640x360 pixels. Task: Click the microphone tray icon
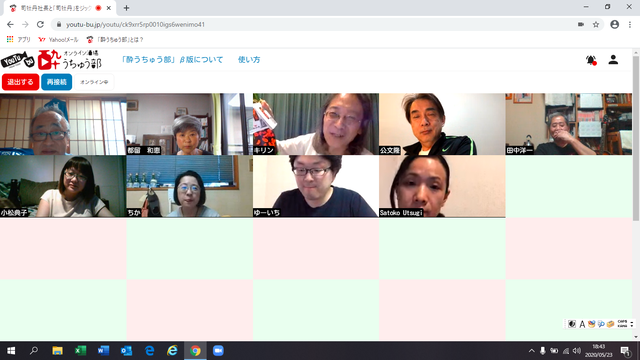point(542,351)
